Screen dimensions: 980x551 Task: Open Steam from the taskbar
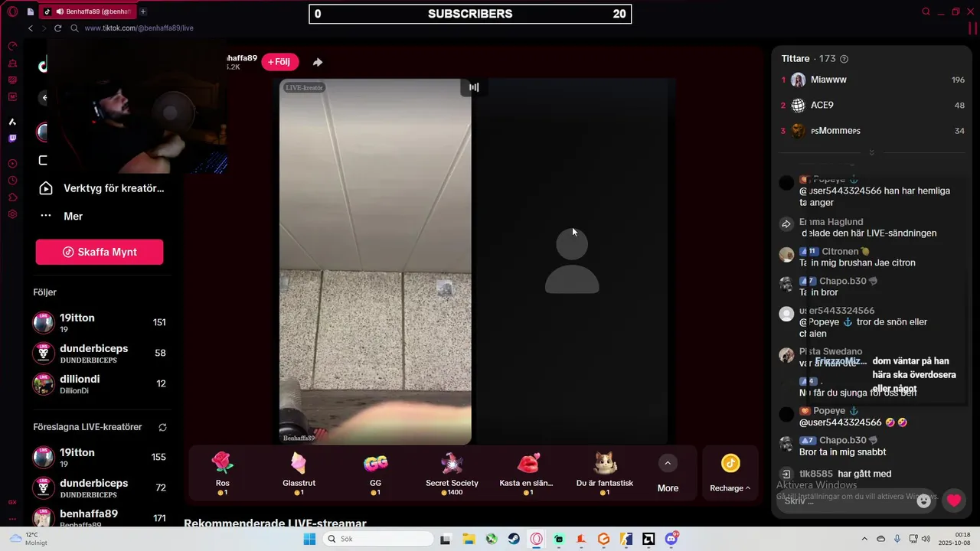coord(514,539)
